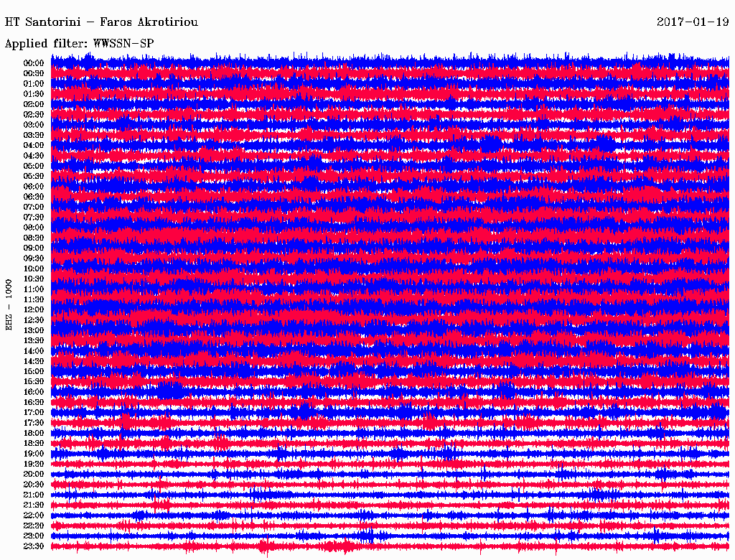This screenshot has height=560, width=735.
Task: Click the Applied filter: WWSSN-SP label
Action: 79,44
